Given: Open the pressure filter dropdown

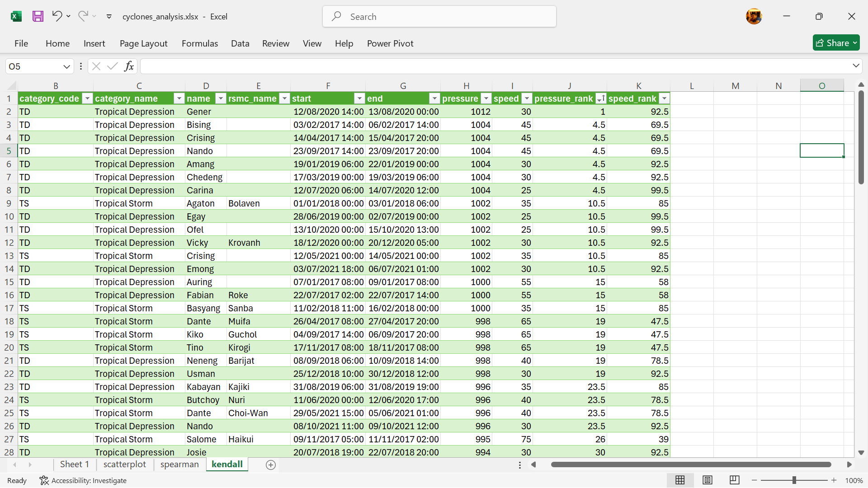Looking at the screenshot, I should 486,99.
